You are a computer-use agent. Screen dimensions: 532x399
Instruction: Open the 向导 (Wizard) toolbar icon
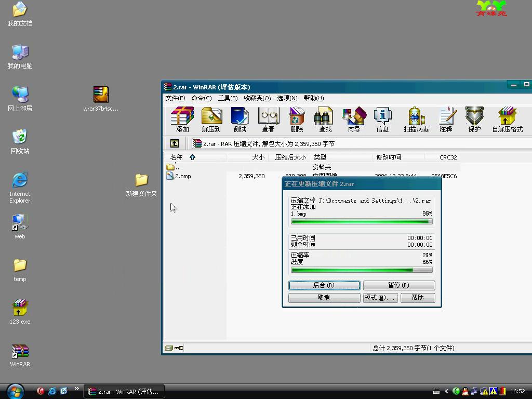354,119
